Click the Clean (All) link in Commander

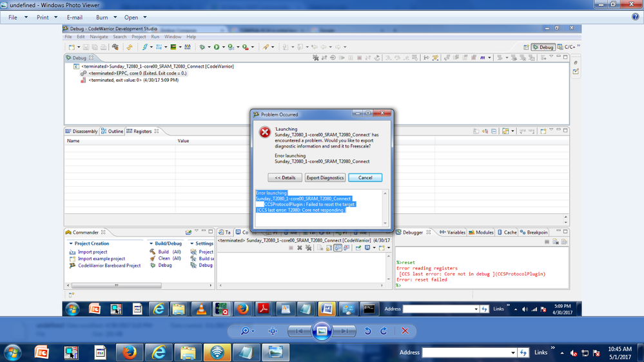[169, 258]
